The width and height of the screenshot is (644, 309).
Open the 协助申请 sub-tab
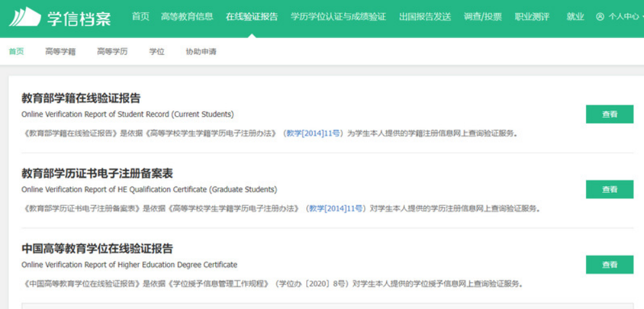pos(201,52)
